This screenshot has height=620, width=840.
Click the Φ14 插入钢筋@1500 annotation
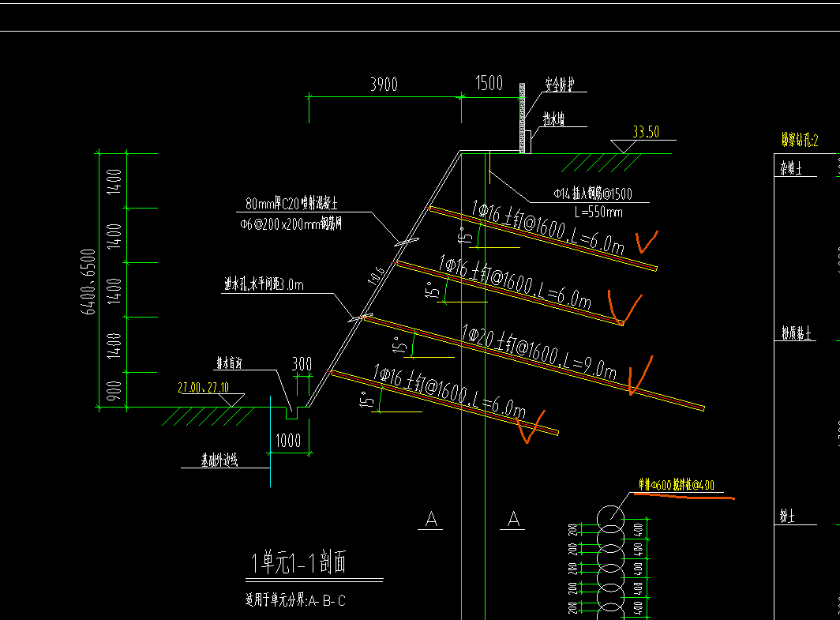coord(593,194)
